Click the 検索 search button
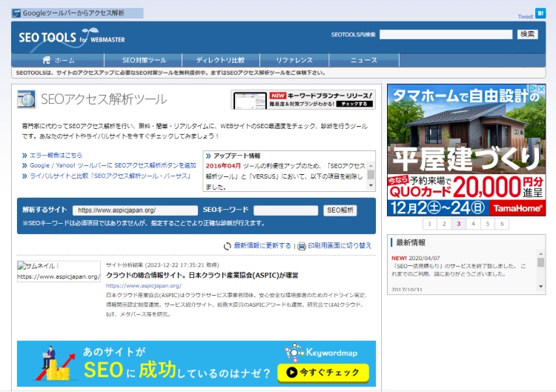Image resolution: width=556 pixels, height=392 pixels. click(527, 34)
